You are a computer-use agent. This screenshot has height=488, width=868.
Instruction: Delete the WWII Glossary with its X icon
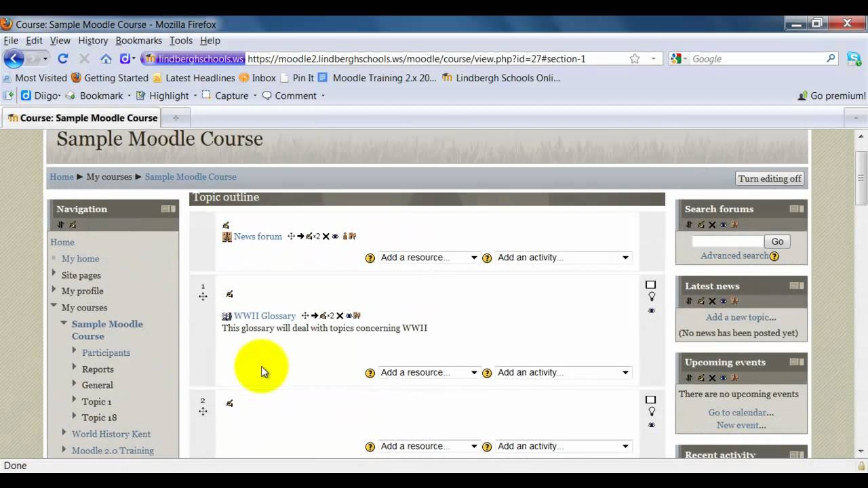click(x=340, y=316)
